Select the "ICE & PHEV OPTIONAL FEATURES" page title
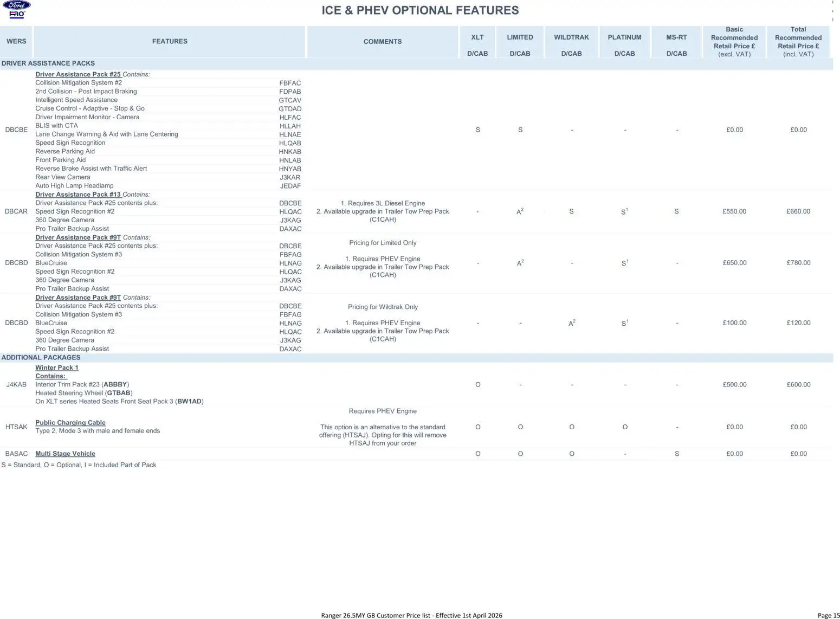This screenshot has width=840, height=619. (420, 10)
